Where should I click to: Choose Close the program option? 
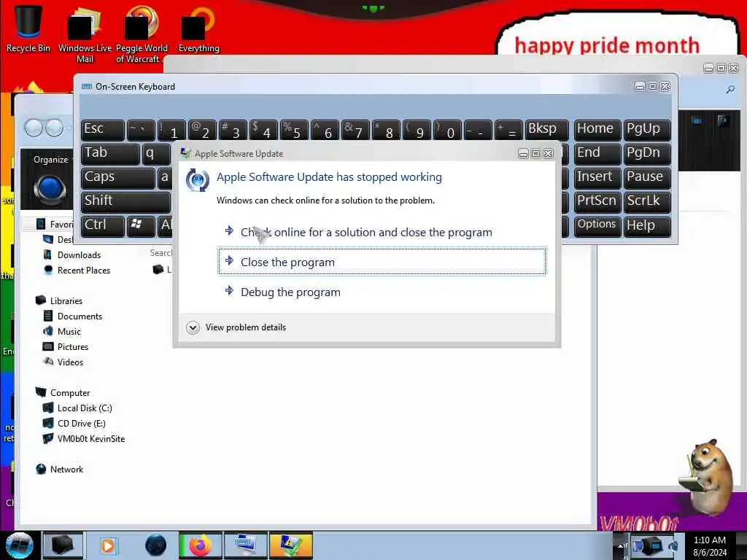382,261
